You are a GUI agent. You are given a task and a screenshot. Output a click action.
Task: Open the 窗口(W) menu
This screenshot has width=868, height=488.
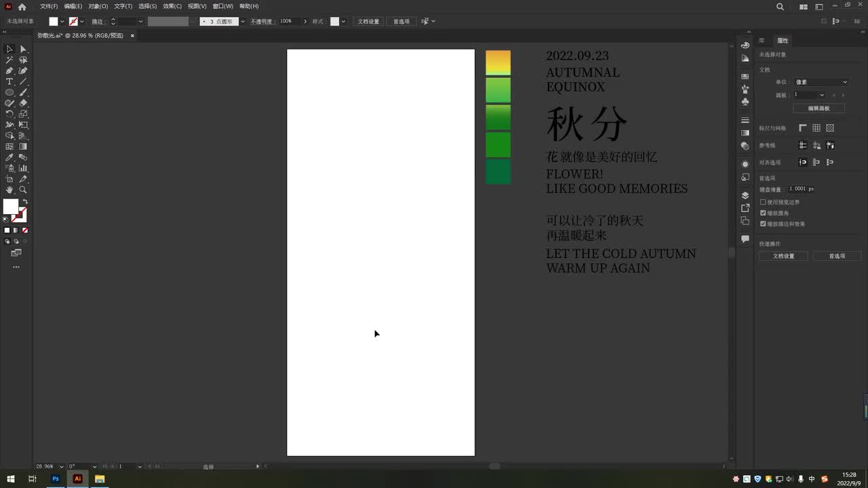click(223, 6)
